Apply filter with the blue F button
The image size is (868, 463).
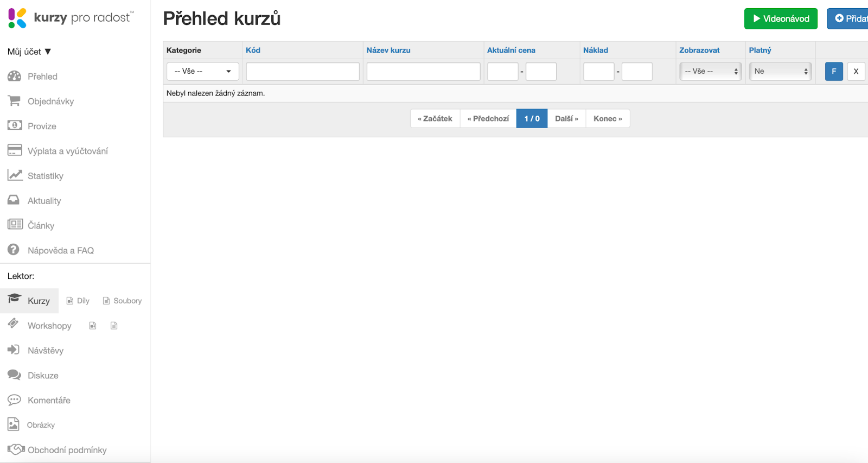[x=834, y=71]
